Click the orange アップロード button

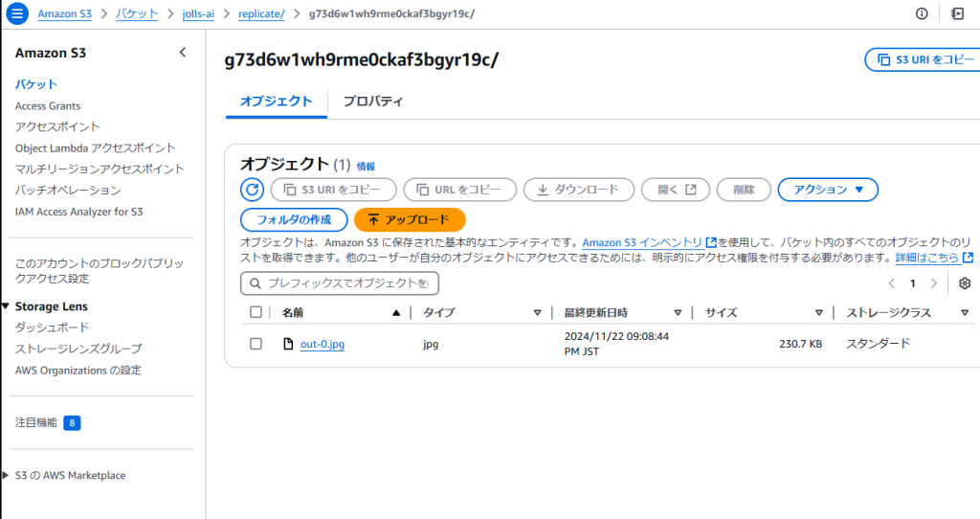[x=409, y=219]
